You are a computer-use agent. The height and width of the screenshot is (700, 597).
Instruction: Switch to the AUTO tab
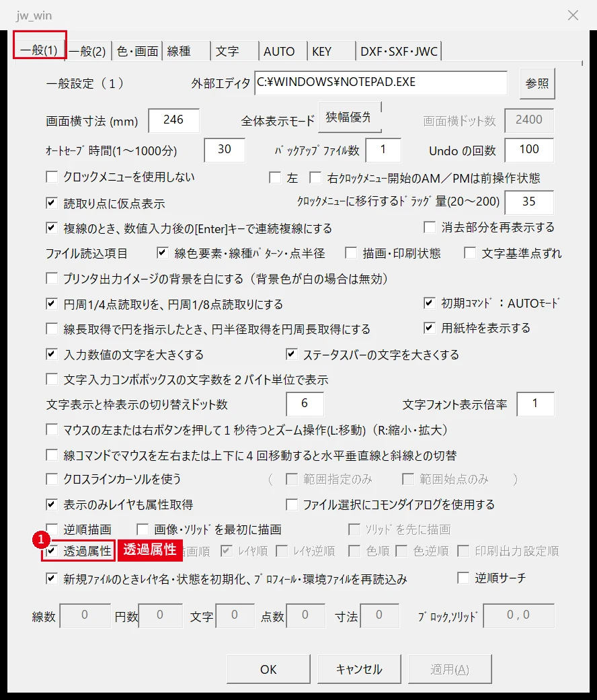282,51
